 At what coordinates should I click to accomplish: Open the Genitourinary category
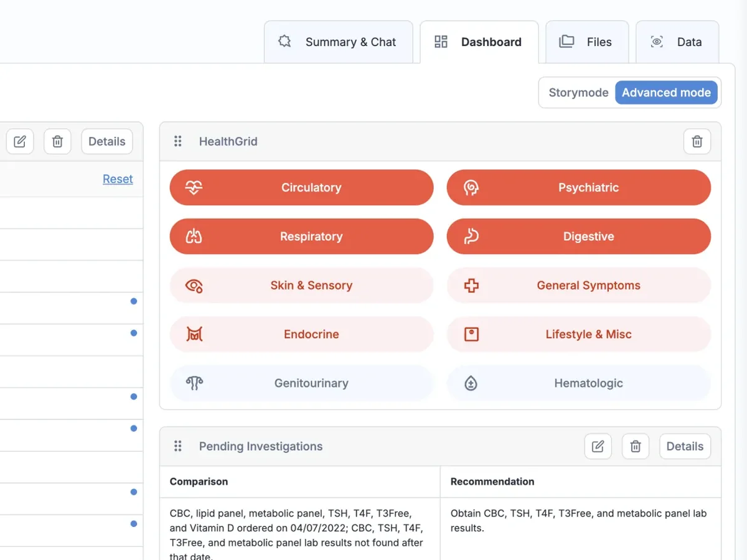click(301, 383)
